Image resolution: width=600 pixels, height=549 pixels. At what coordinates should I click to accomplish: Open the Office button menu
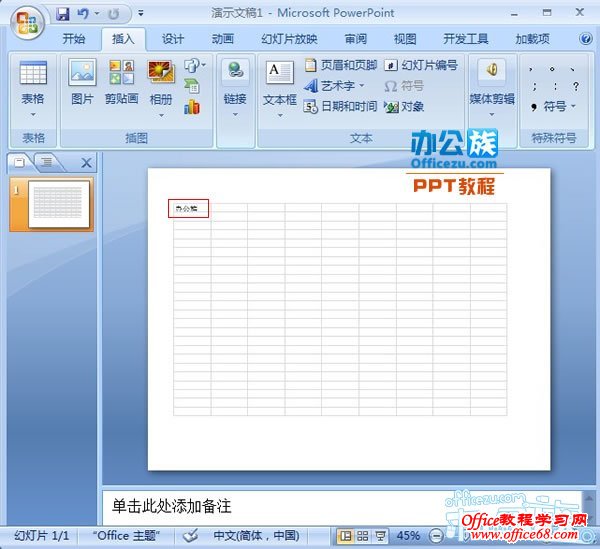pos(27,24)
